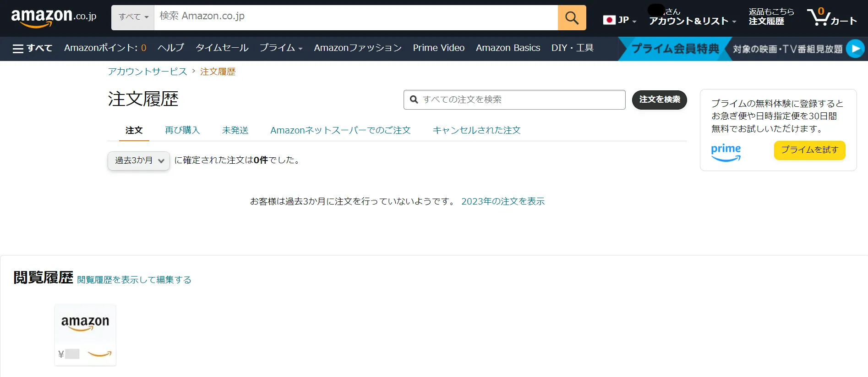The image size is (868, 377).
Task: Click the blue play button in Prime banner
Action: (855, 49)
